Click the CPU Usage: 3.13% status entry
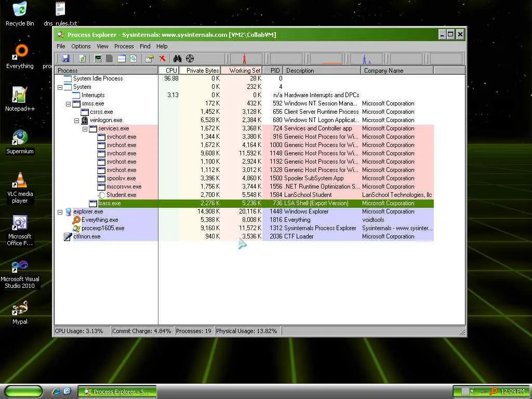The height and width of the screenshot is (399, 532). (82, 331)
